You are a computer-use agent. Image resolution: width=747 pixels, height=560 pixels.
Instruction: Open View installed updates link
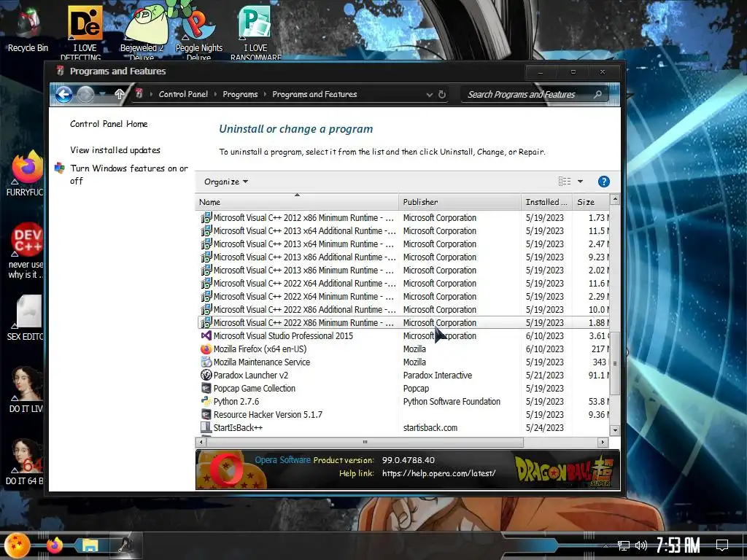tap(115, 150)
